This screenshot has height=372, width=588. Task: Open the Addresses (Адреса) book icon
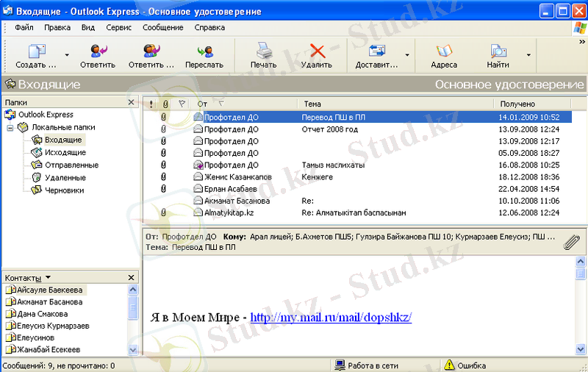(x=444, y=51)
